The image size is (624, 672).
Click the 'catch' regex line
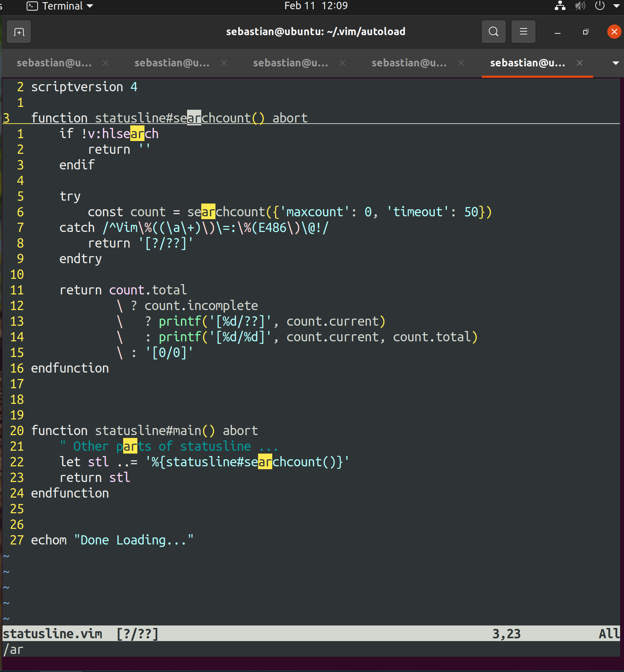194,228
